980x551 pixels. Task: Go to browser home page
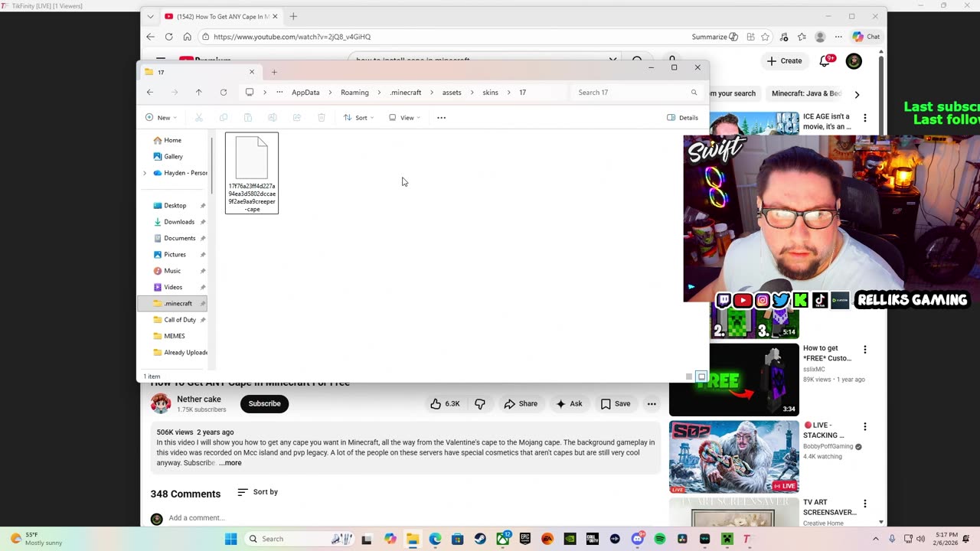pos(187,37)
